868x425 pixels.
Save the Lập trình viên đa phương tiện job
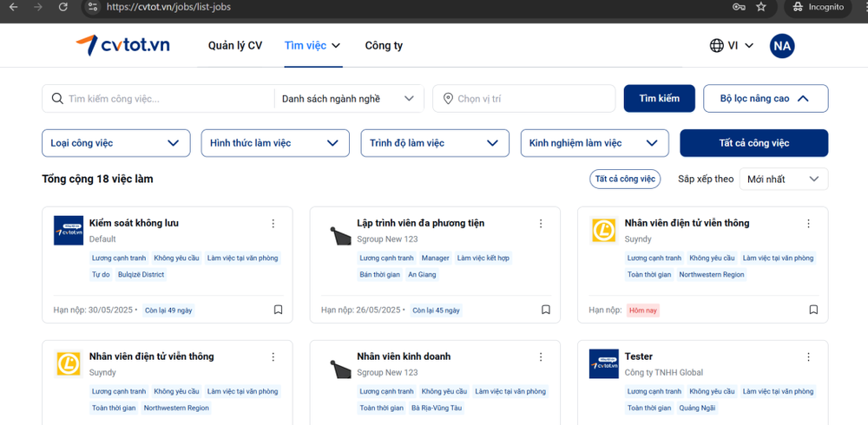546,310
